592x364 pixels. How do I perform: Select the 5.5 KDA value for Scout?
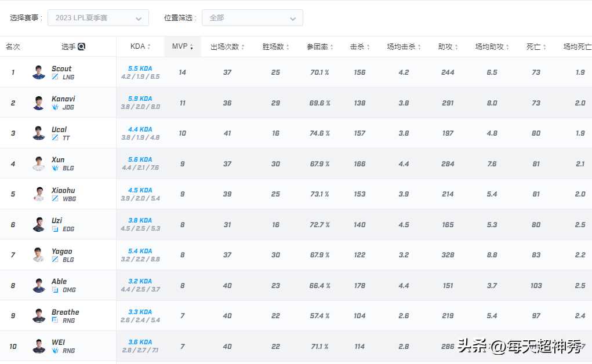[x=140, y=68]
